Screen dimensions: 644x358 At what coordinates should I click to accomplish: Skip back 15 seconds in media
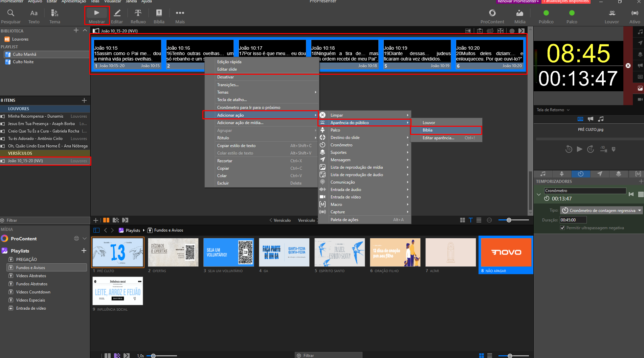click(569, 149)
